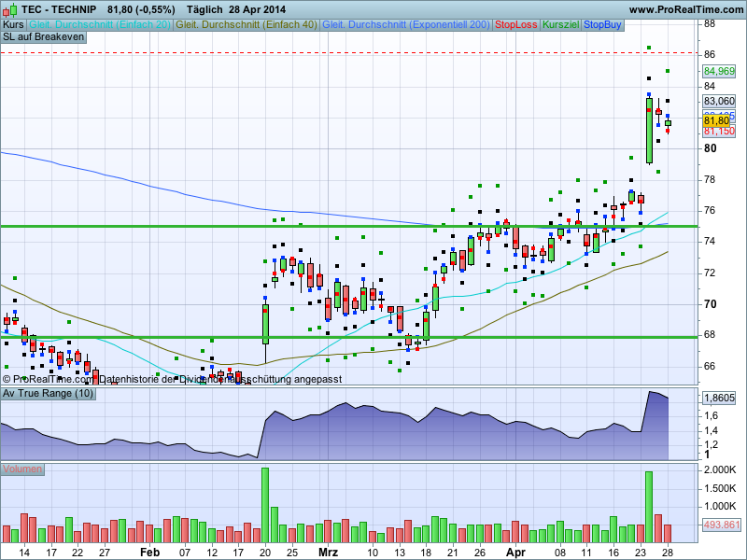
Task: Click the ATR value label 1,8605
Action: coord(719,399)
